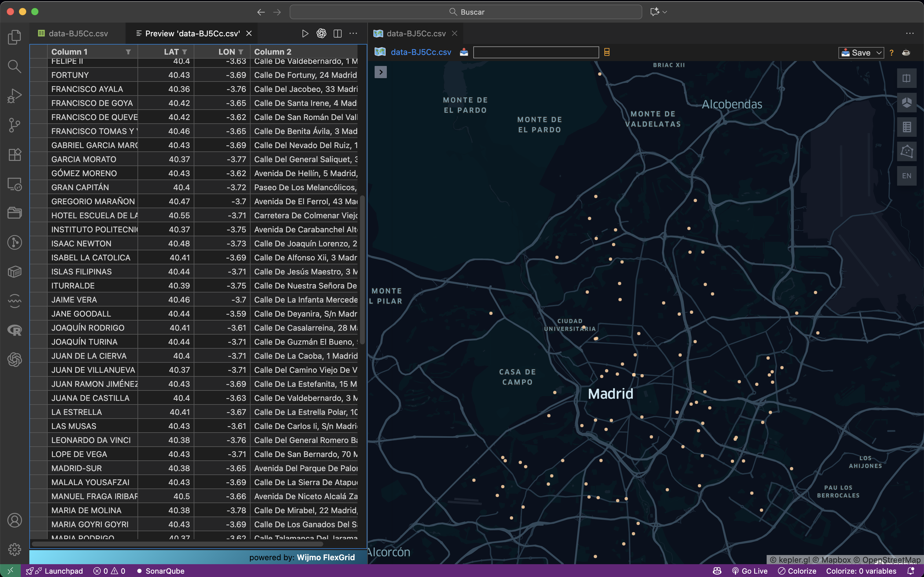
Task: Activate the draw-on-map polygon tool
Action: click(907, 151)
